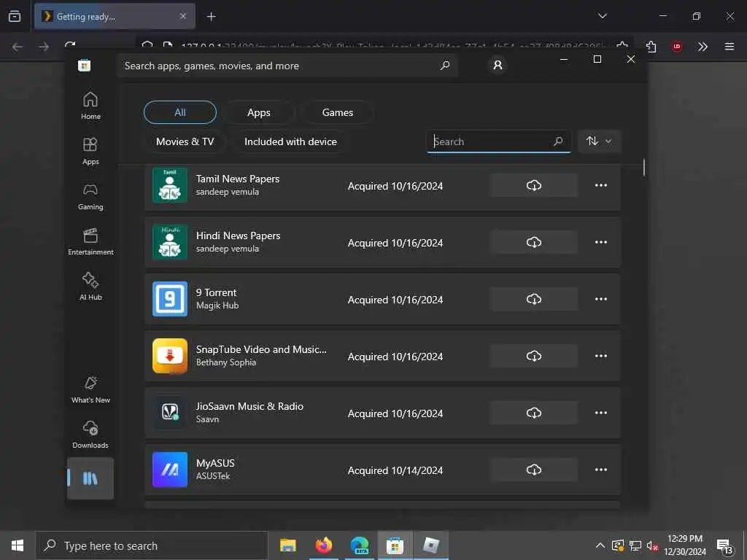Open What's New in sidebar
This screenshot has width=747, height=560.
[x=90, y=389]
